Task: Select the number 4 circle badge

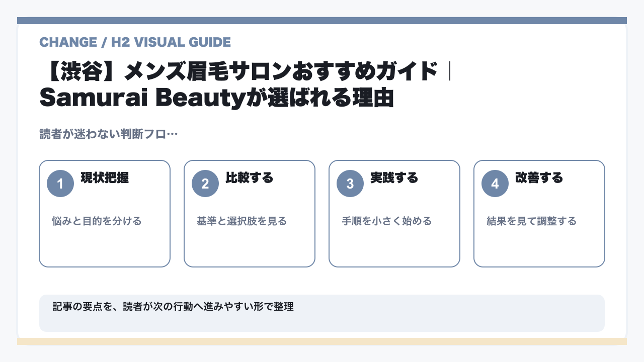Action: tap(495, 184)
